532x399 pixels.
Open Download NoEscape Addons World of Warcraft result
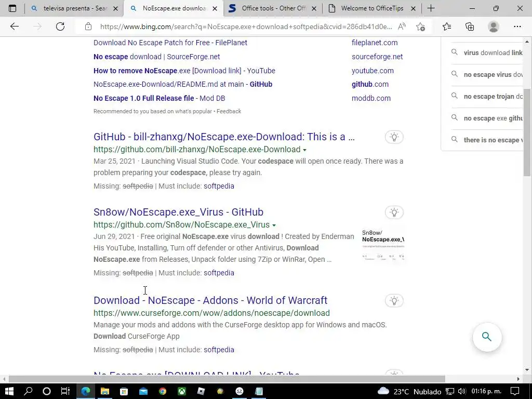tap(210, 300)
